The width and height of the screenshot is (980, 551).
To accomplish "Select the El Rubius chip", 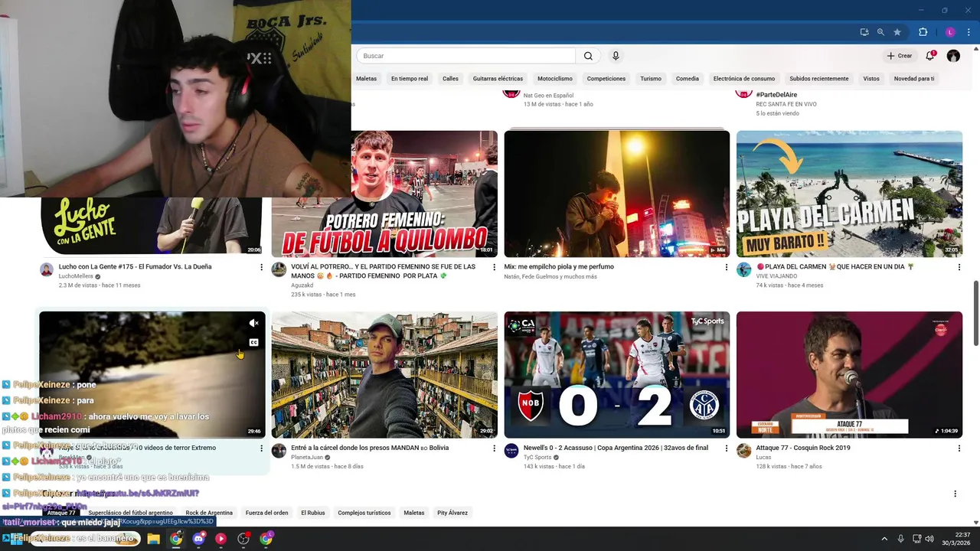I will [313, 513].
